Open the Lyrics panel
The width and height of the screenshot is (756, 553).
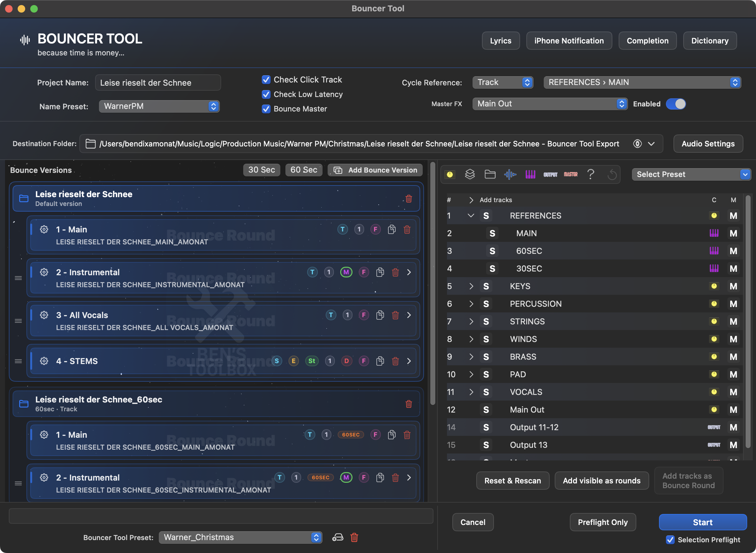(501, 41)
